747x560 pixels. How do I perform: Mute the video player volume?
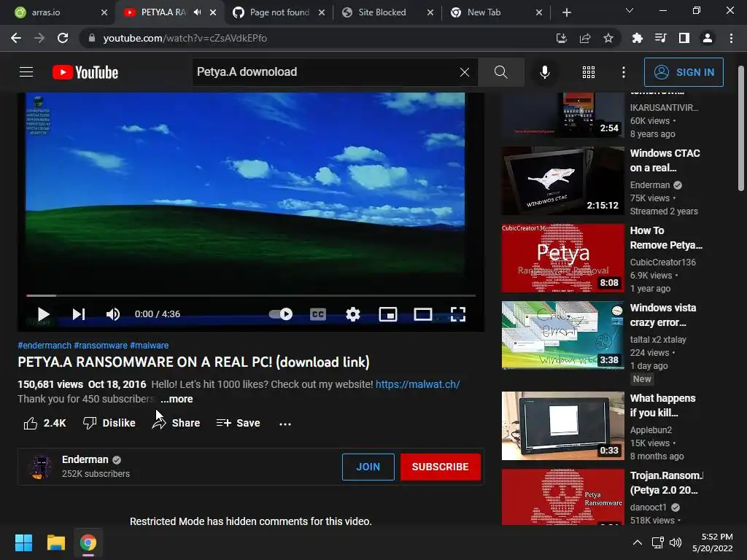[x=113, y=314]
